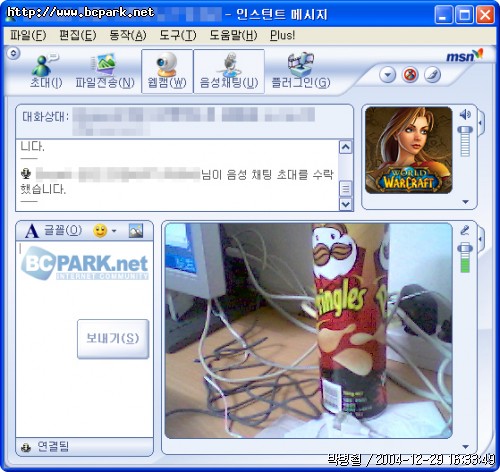Click the connected (연결됨) status icon

point(26,447)
